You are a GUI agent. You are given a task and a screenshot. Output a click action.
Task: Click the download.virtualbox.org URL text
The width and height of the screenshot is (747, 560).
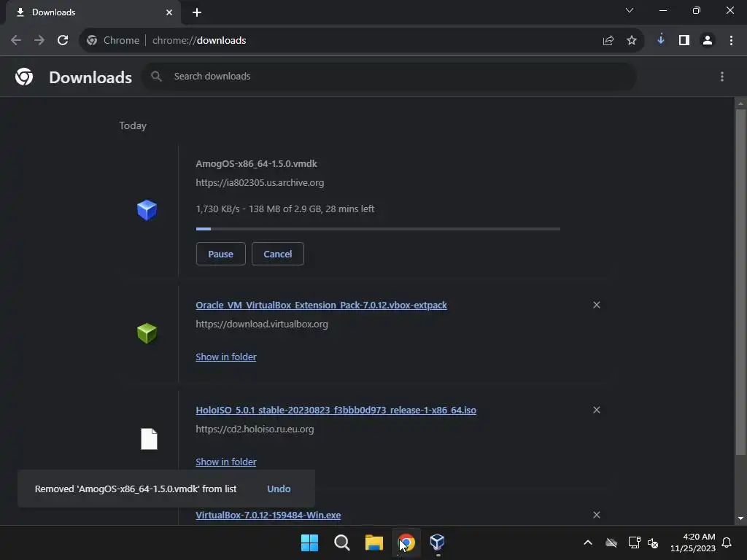click(x=262, y=324)
